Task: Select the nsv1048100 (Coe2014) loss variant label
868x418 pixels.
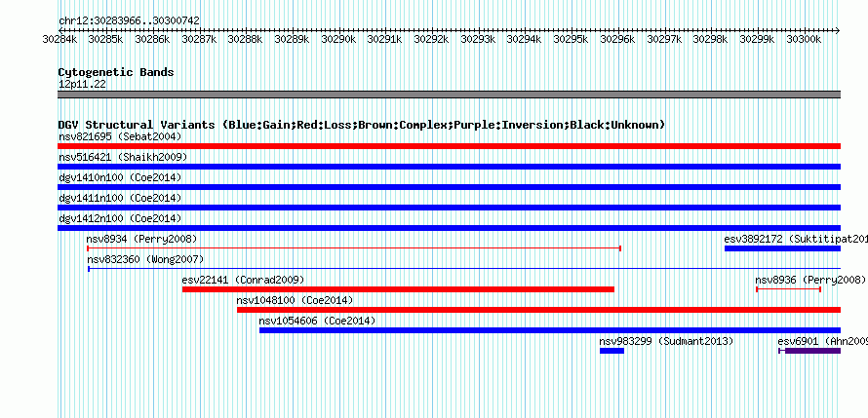Action: (x=296, y=300)
